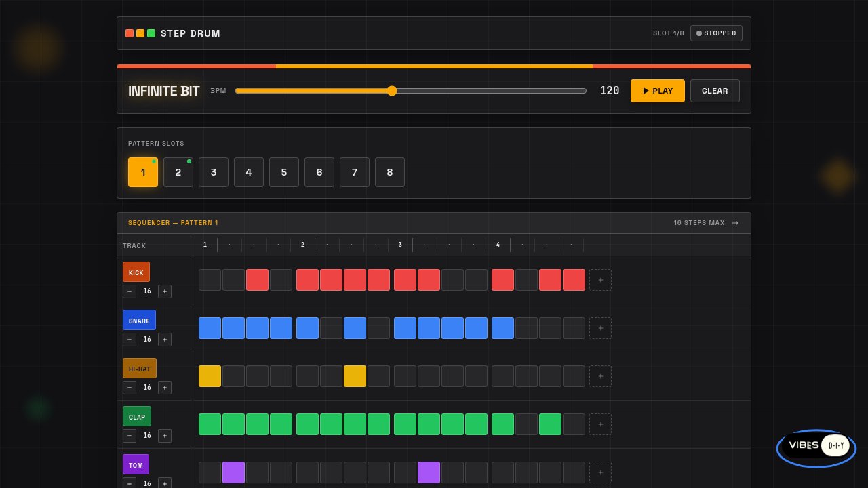Add a step to the Kick row
Screen dimensions: 868x488
[600, 280]
